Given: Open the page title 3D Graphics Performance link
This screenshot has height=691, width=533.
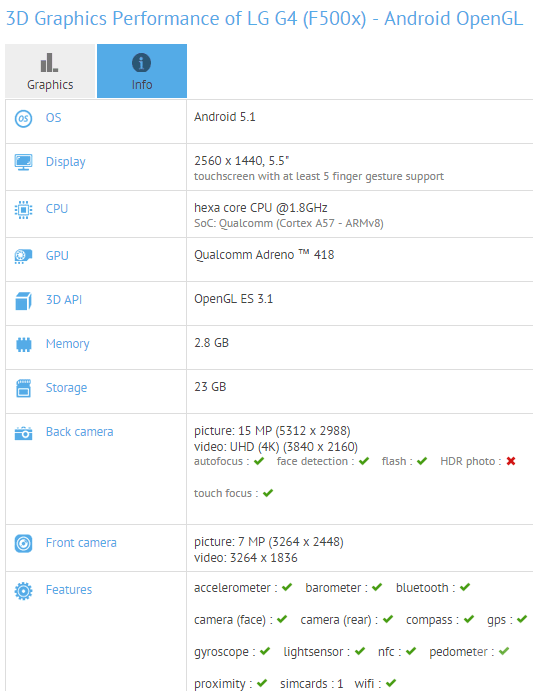Looking at the screenshot, I should tap(265, 19).
